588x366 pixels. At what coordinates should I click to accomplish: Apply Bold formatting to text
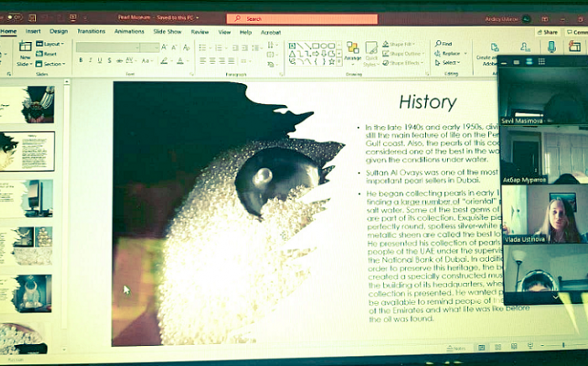tap(81, 60)
